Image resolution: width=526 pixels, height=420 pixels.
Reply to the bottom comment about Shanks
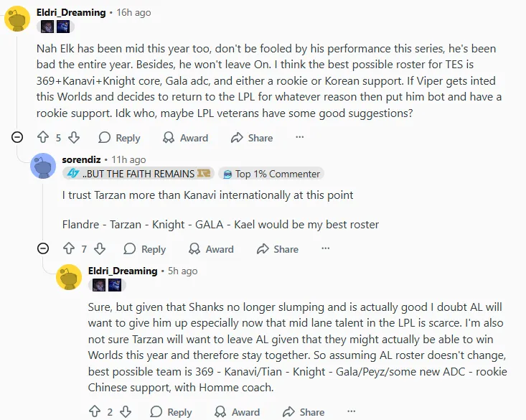tap(171, 412)
